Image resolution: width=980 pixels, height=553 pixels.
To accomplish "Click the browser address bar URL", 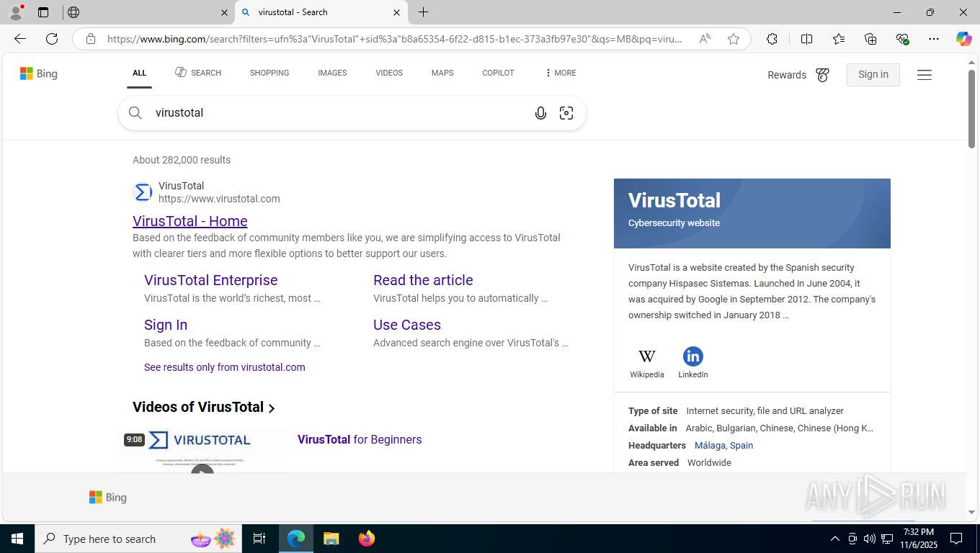I will (x=393, y=39).
